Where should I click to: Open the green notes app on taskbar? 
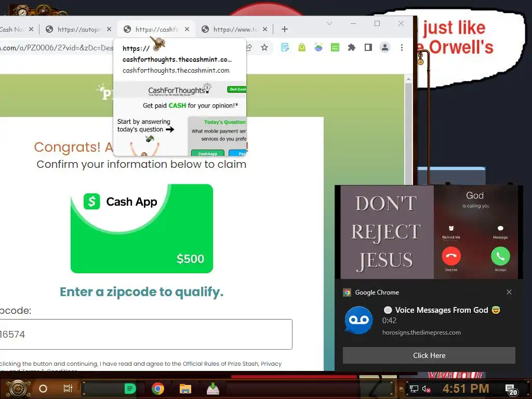(x=130, y=389)
